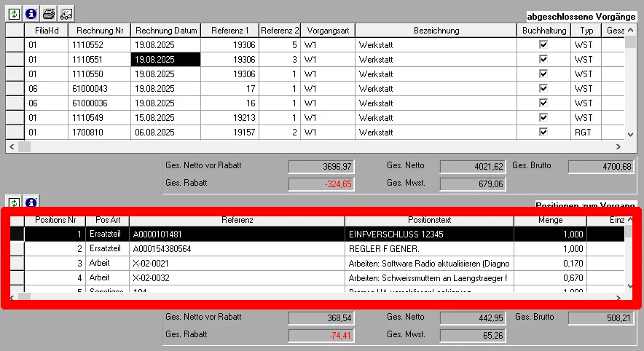Toggle Buchhaltung checkbox for invoice 1110552
Image resolution: width=644 pixels, height=351 pixels.
(543, 44)
